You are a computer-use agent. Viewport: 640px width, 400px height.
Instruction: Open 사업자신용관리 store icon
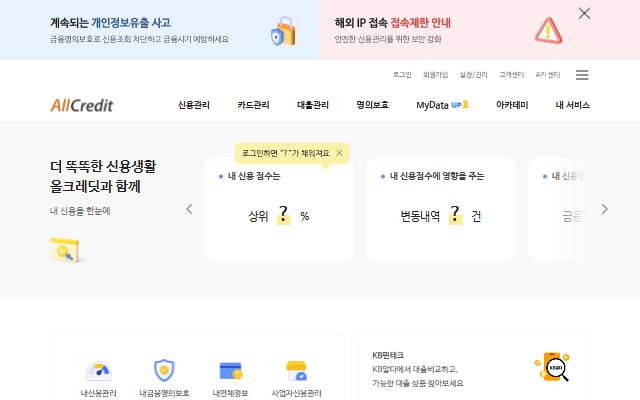296,371
